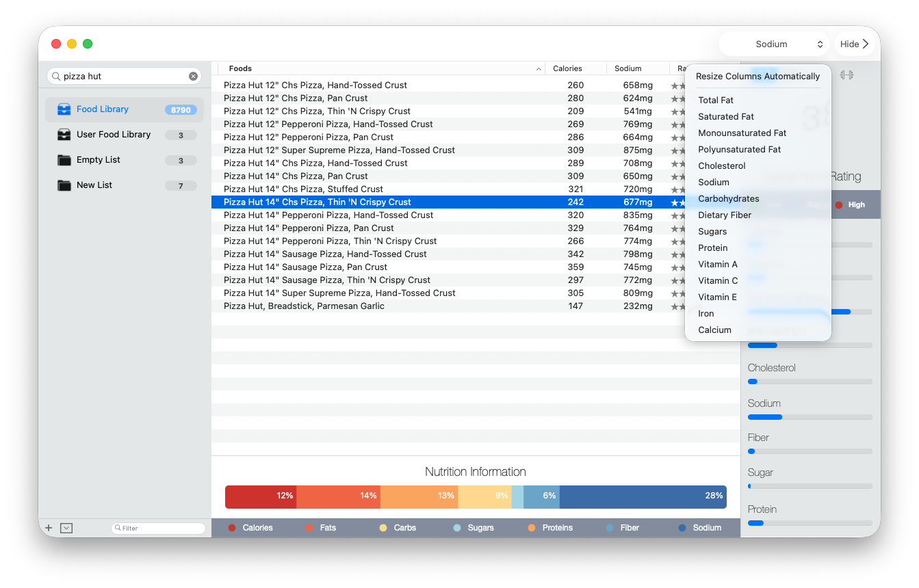The width and height of the screenshot is (919, 588).
Task: Click the Sodium segment in nutrition bar
Action: point(643,497)
